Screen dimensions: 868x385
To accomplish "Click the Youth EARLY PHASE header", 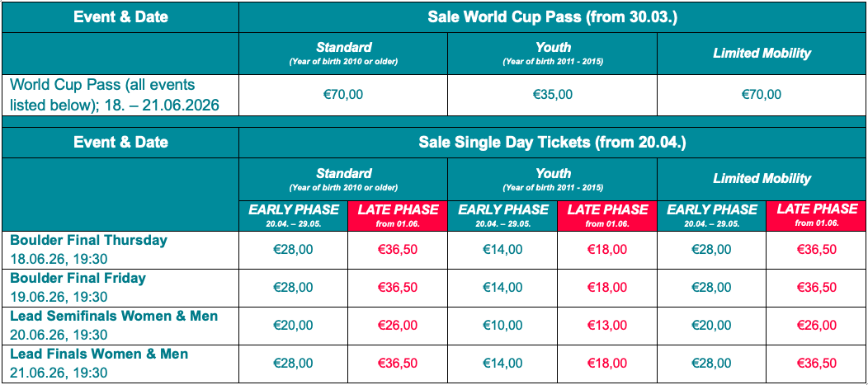I will (502, 214).
